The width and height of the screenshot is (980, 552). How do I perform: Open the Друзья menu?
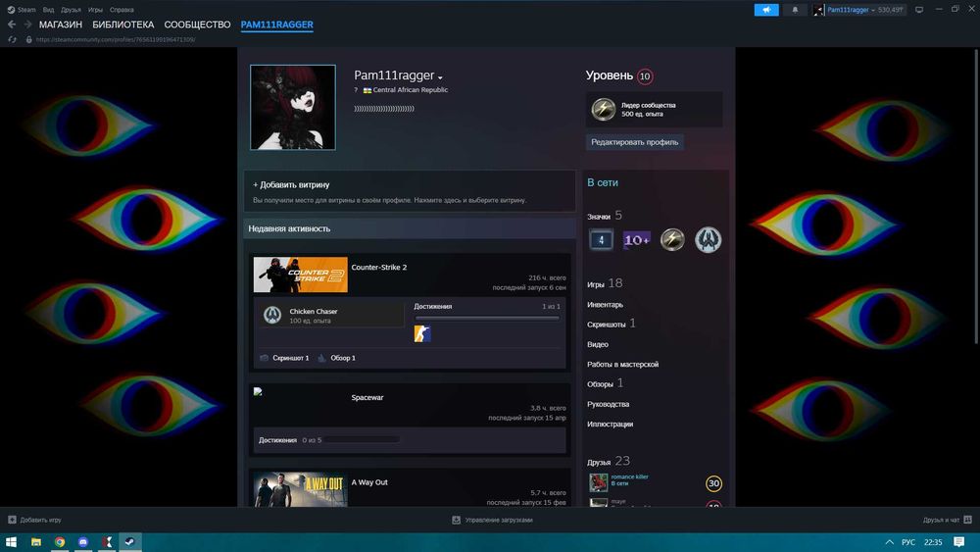pos(71,10)
